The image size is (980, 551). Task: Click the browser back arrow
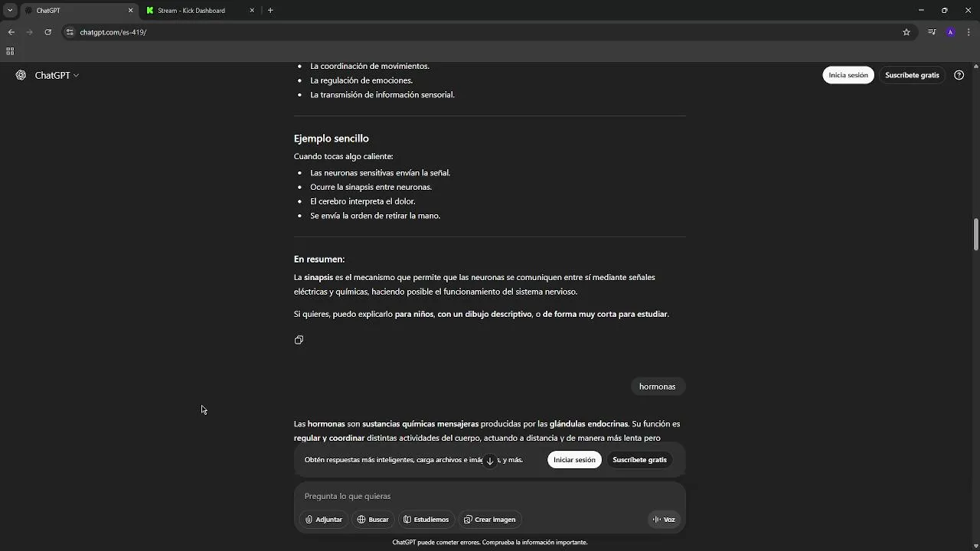click(11, 32)
